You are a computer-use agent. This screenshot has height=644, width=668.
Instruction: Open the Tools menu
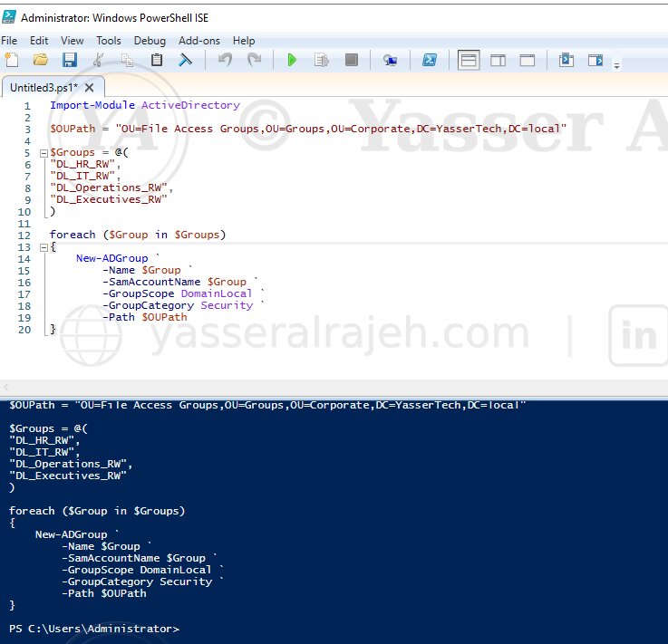(x=109, y=41)
